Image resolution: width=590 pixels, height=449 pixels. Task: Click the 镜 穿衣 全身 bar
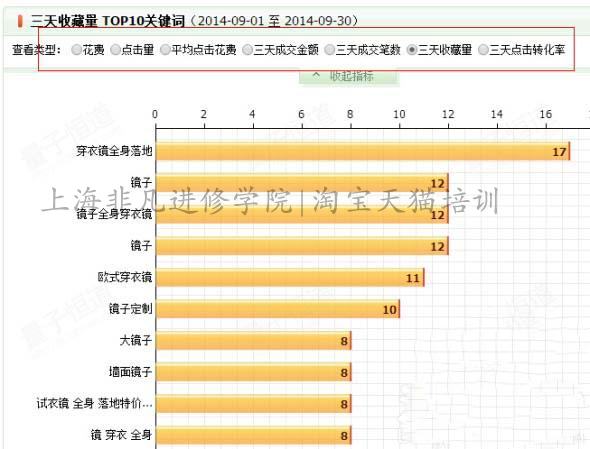coord(254,435)
